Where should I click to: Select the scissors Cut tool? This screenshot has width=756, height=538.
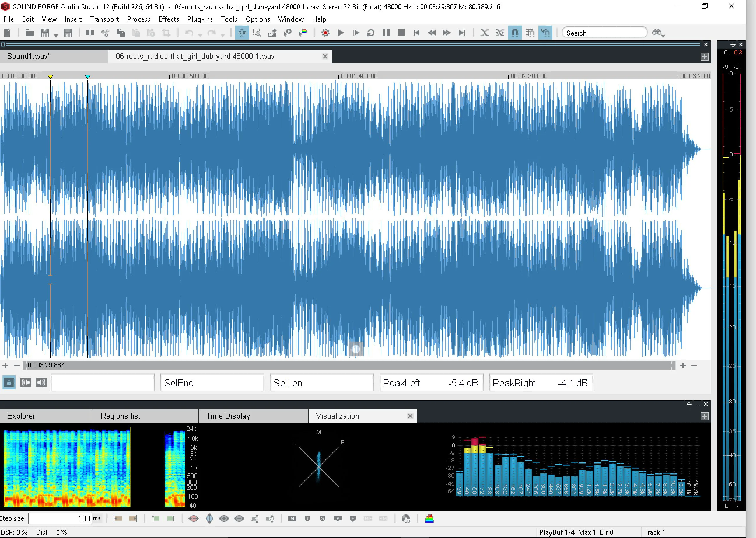point(105,33)
